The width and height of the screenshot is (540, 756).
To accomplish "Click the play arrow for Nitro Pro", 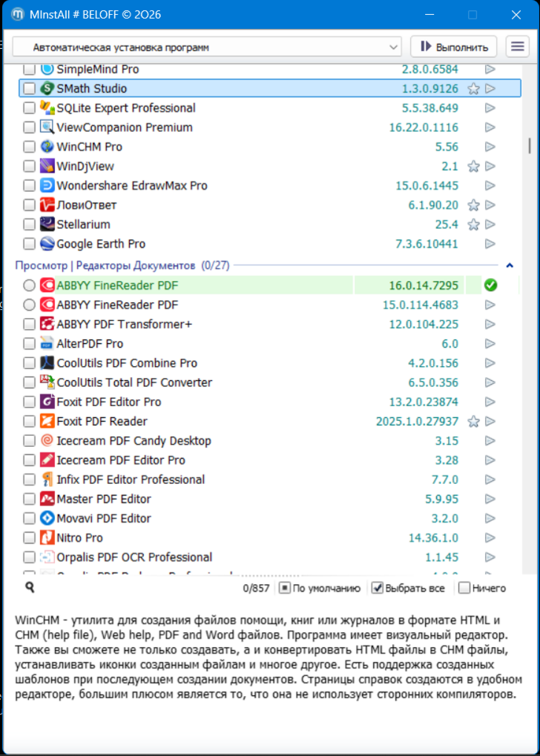I will point(490,537).
